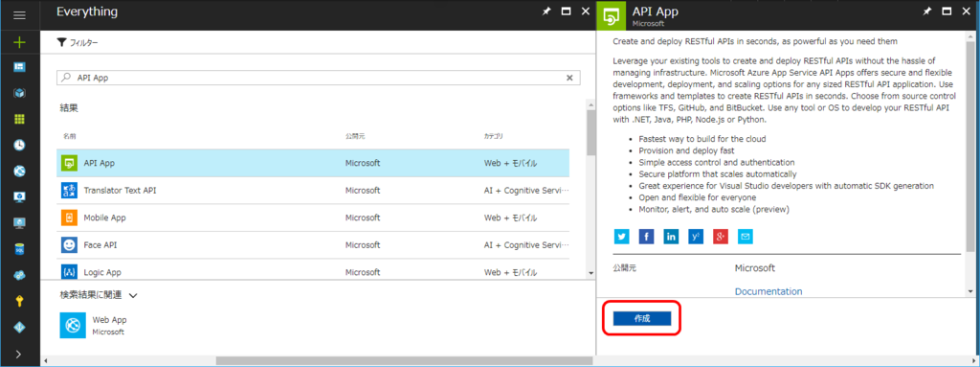Pin the Everything blade
The height and width of the screenshot is (367, 980).
point(546,11)
